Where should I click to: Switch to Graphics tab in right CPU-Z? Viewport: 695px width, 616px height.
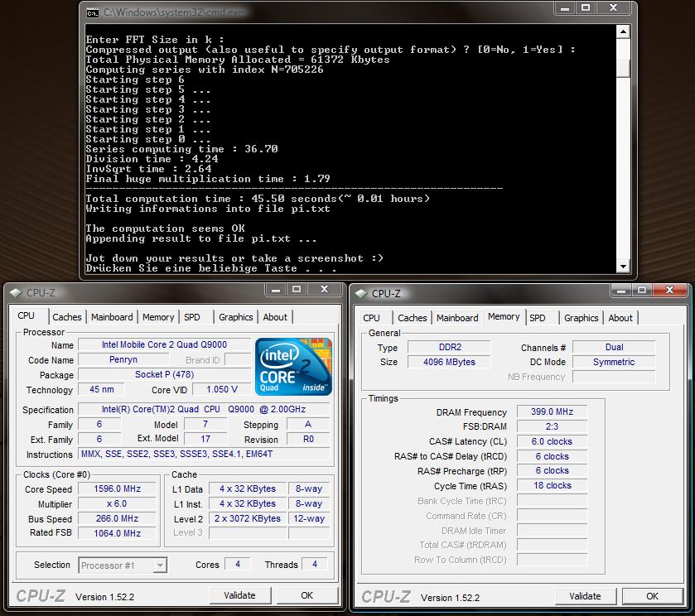pos(581,318)
